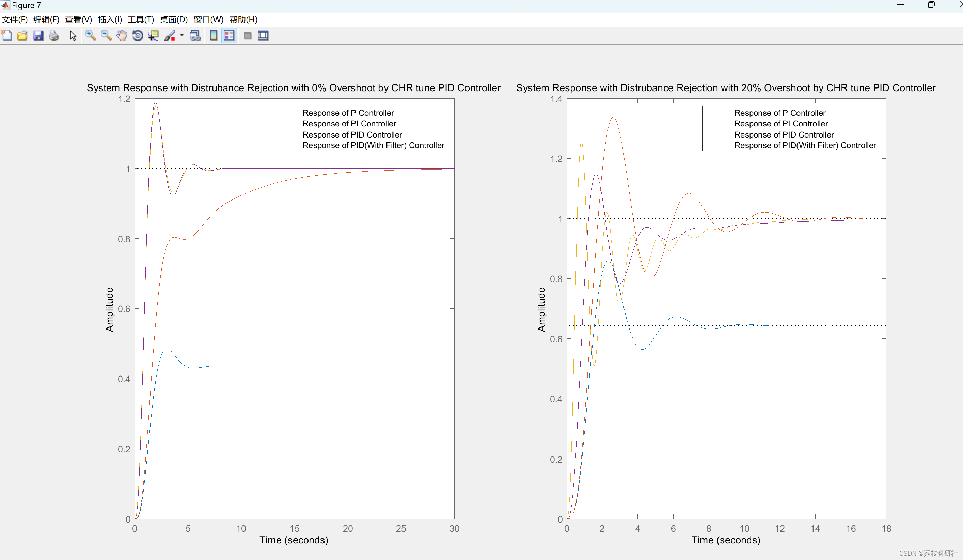Open the 插入(I) menu
The width and height of the screenshot is (963, 560).
(110, 19)
